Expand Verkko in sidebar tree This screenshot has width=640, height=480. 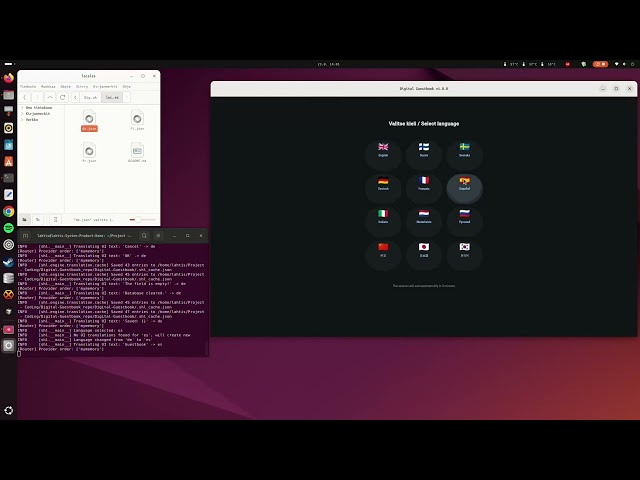pyautogui.click(x=22, y=120)
